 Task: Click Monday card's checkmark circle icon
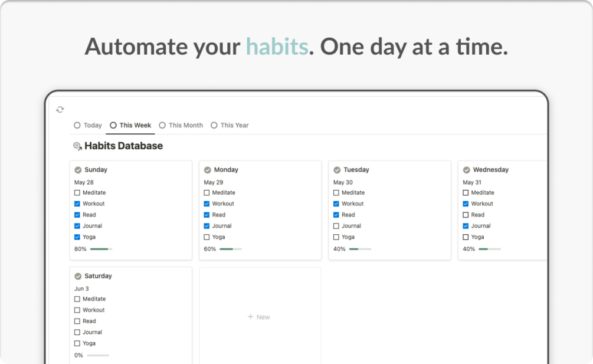tap(207, 170)
